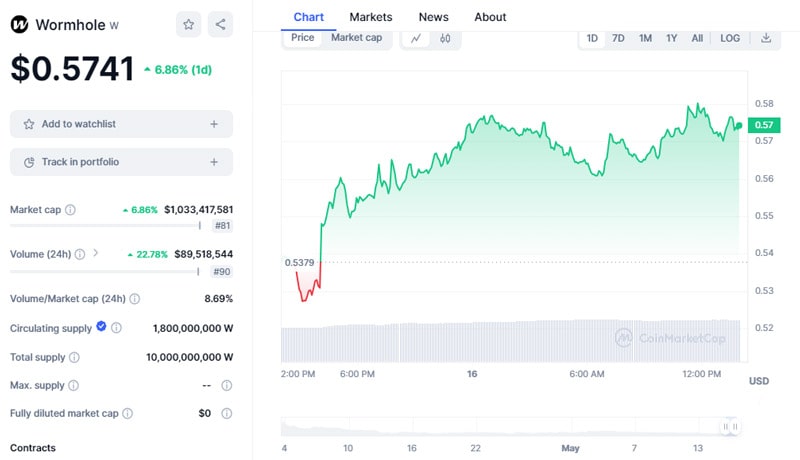
Task: Open Circulating supply info icon
Action: (x=116, y=328)
